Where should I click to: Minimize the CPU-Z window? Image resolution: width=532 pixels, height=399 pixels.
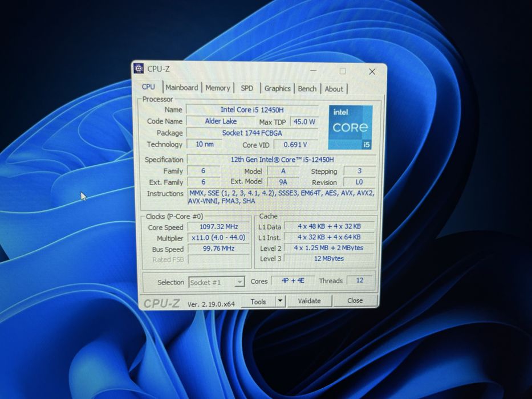(x=313, y=71)
